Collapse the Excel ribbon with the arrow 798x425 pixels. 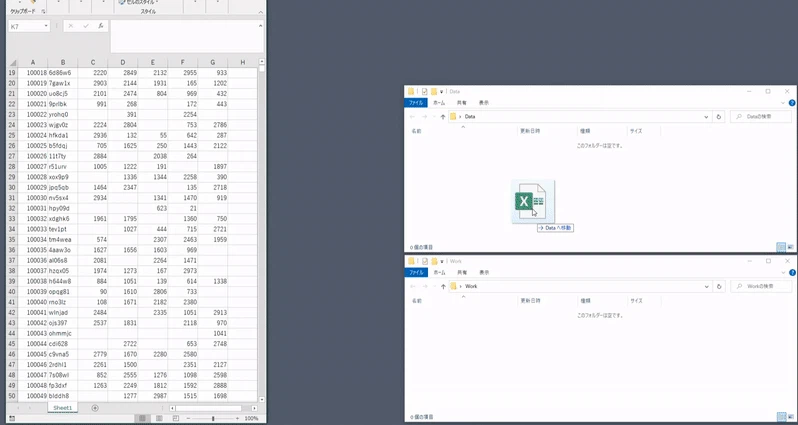tap(261, 11)
